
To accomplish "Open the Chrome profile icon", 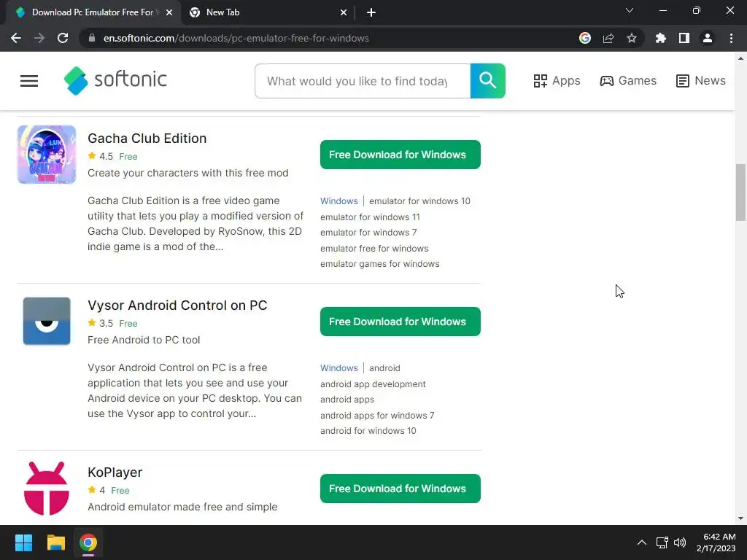I will 708,38.
